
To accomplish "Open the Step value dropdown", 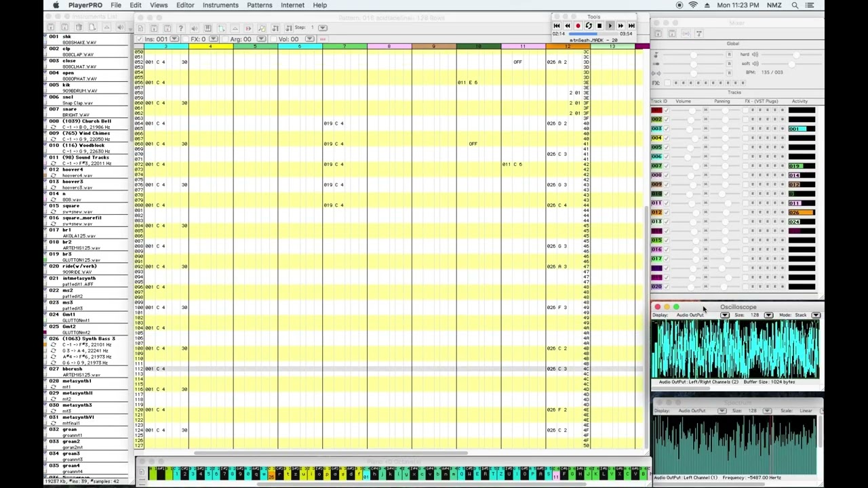I will tap(323, 28).
